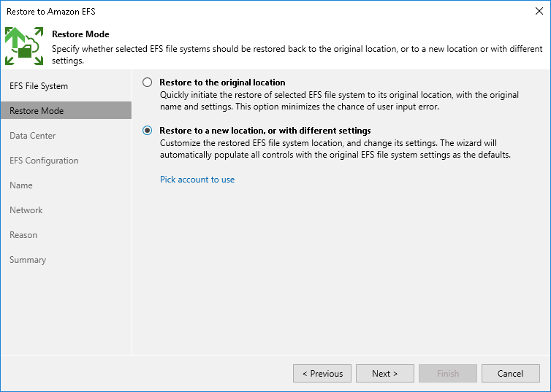Click the Previous button
This screenshot has height=392, width=551.
[322, 374]
